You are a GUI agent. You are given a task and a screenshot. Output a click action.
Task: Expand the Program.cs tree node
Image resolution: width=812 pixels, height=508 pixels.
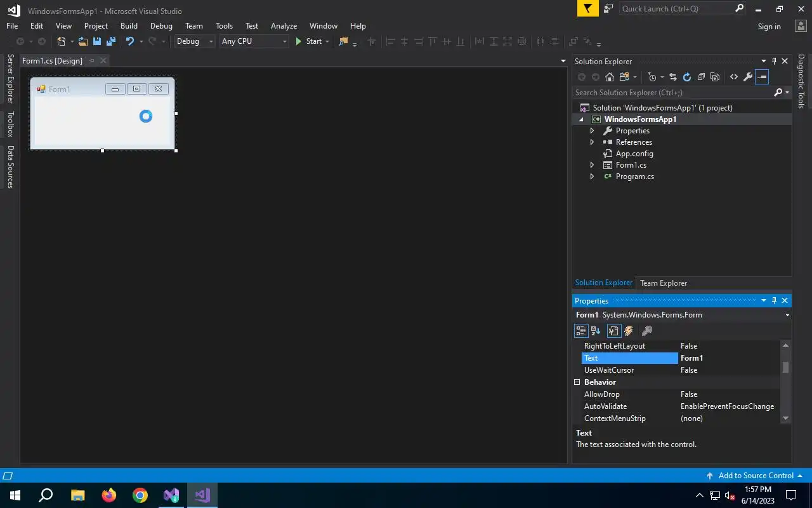pos(593,177)
